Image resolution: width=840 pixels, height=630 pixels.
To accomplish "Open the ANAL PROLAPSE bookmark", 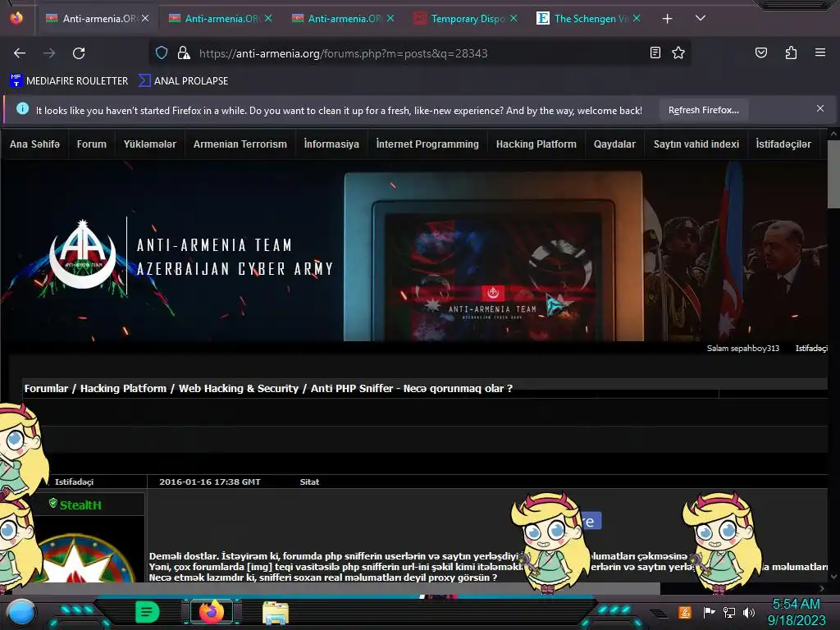I will (x=183, y=81).
